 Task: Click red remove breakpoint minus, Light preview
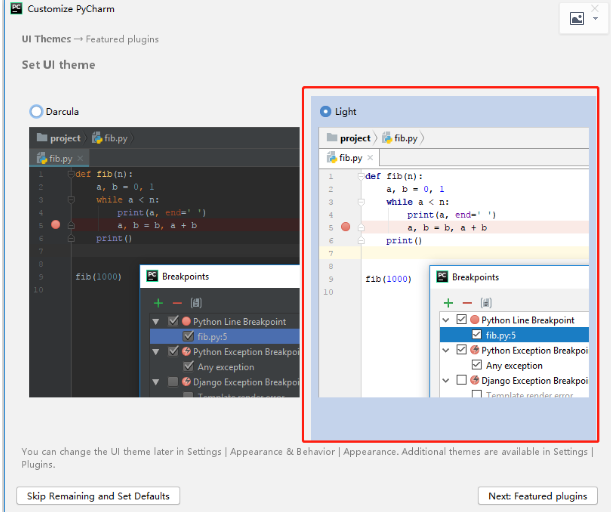(x=467, y=303)
